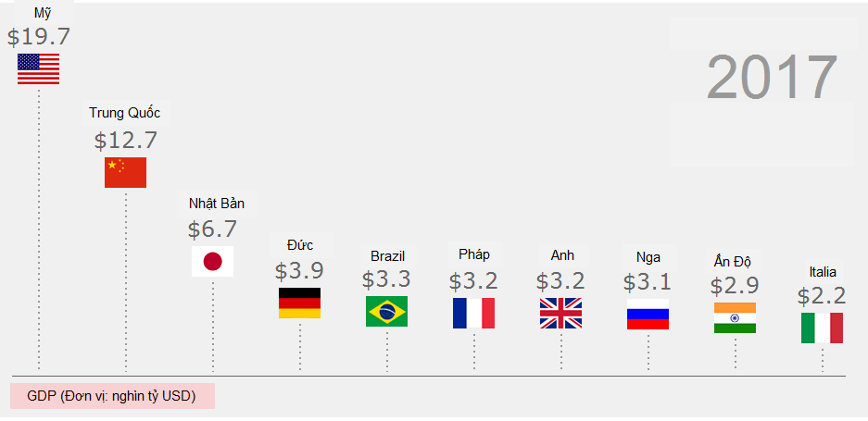Select the Italy flag icon
Screen dimensions: 868x421
(x=822, y=328)
